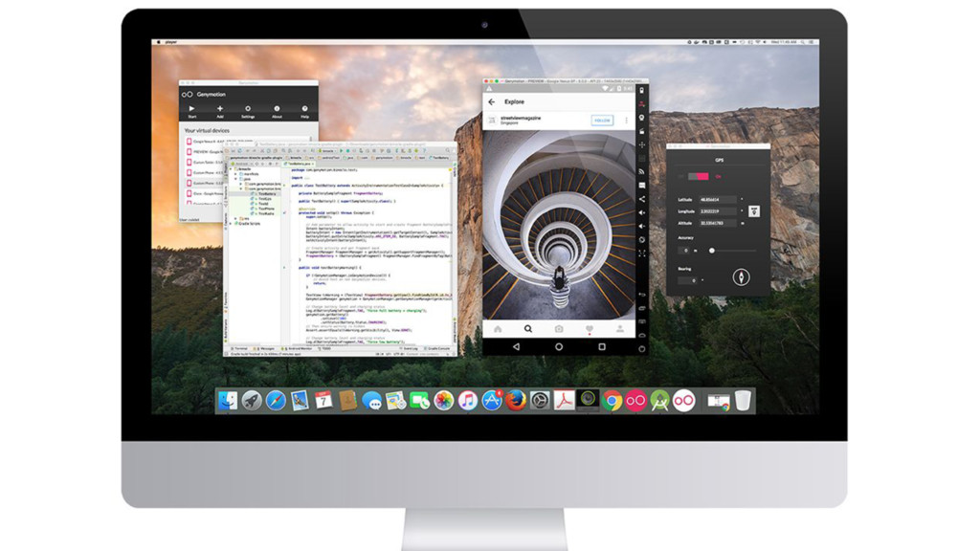Screen dimensions: 980x551
Task: Expand Gradle Scripts in project tree
Action: (232, 223)
